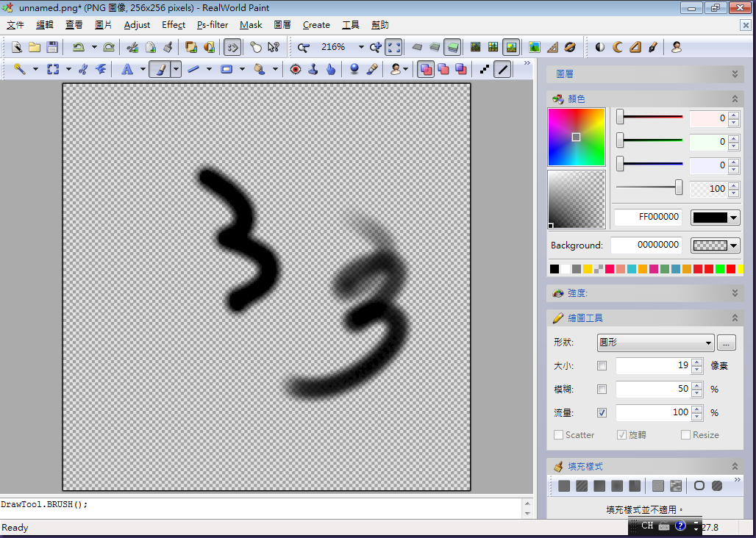This screenshot has width=756, height=538.
Task: Enable the Resize checkbox
Action: pos(685,435)
